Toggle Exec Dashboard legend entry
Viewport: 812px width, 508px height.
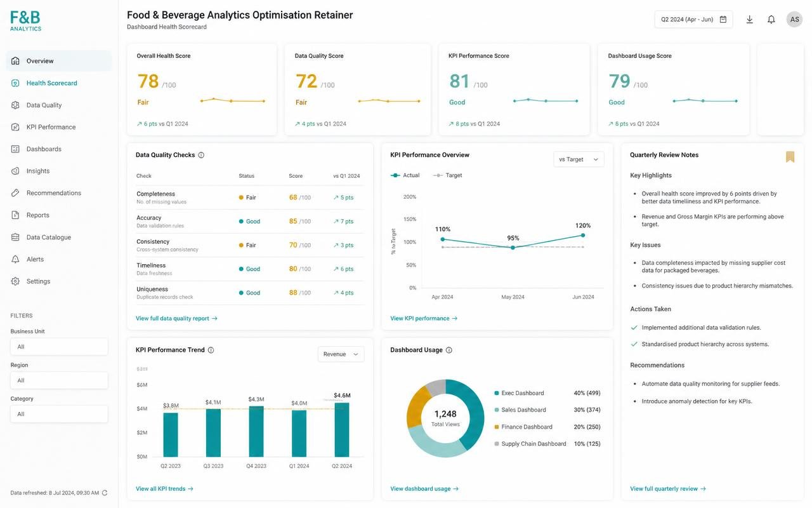(519, 393)
